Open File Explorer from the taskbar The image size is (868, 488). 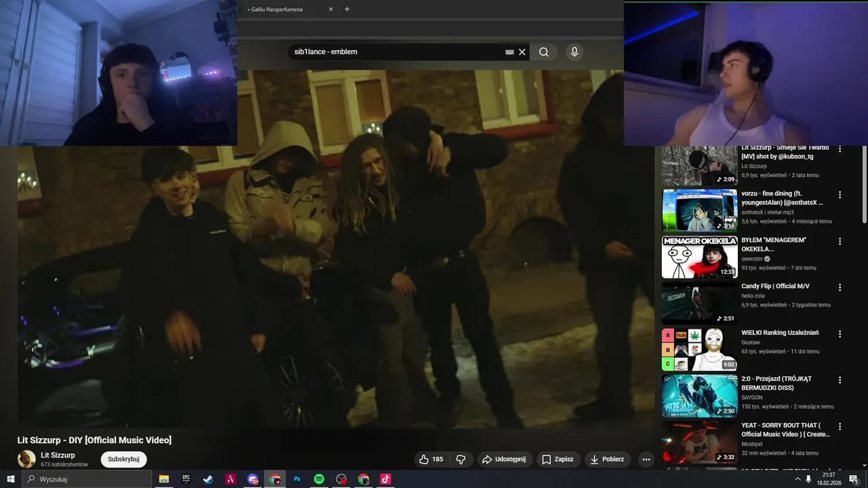164,479
